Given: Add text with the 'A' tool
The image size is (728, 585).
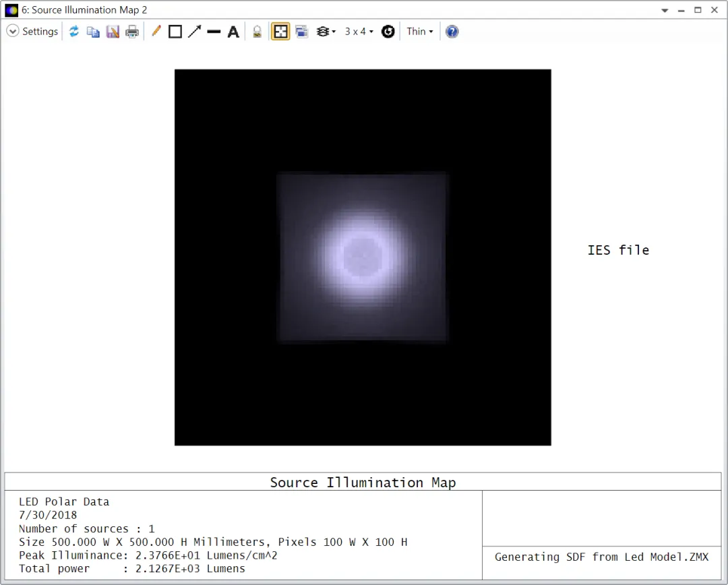Looking at the screenshot, I should [233, 32].
